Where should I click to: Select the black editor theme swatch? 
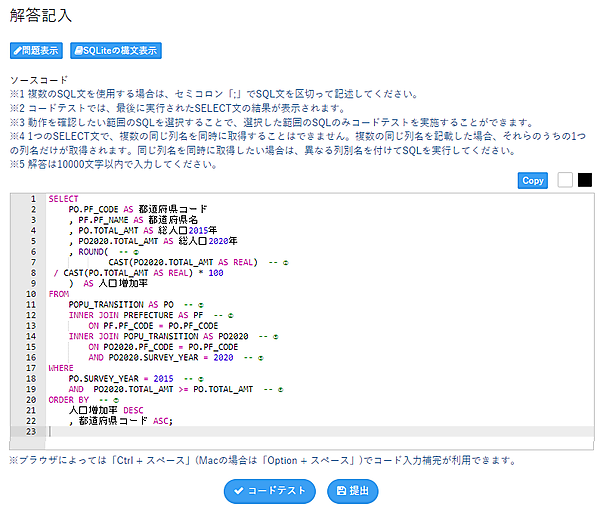pyautogui.click(x=585, y=180)
